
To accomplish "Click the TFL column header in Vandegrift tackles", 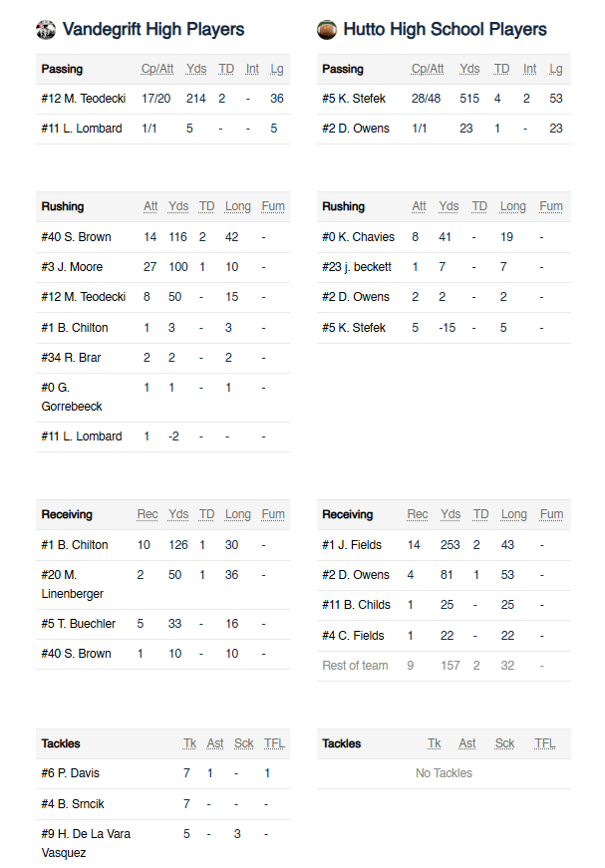I will point(267,743).
